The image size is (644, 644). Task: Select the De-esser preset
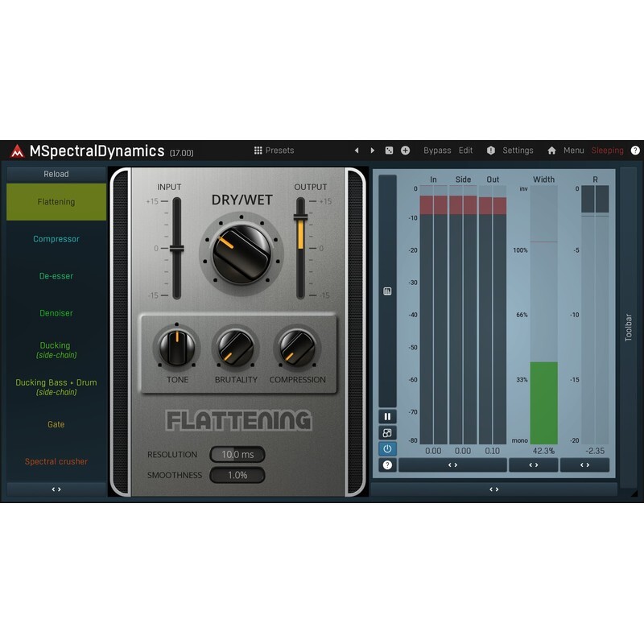[56, 276]
